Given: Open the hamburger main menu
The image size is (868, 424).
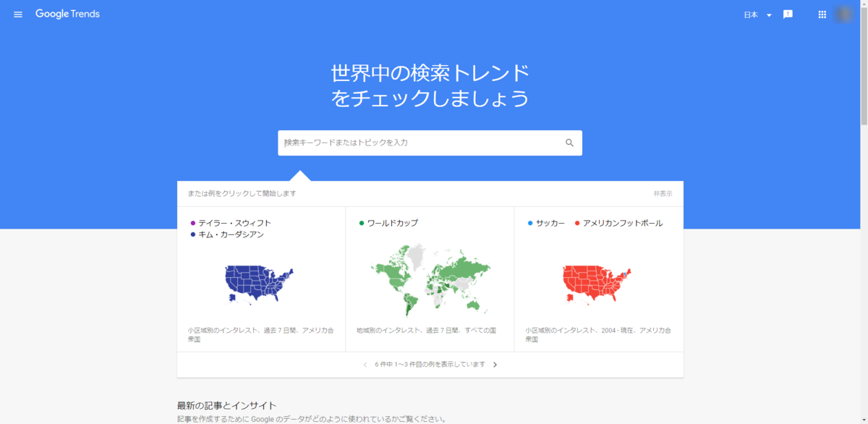Looking at the screenshot, I should [x=18, y=14].
